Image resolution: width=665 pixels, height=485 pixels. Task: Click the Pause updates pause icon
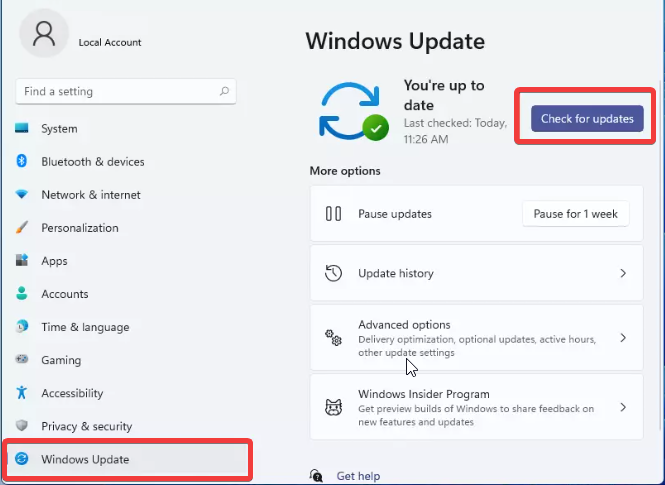click(x=333, y=214)
